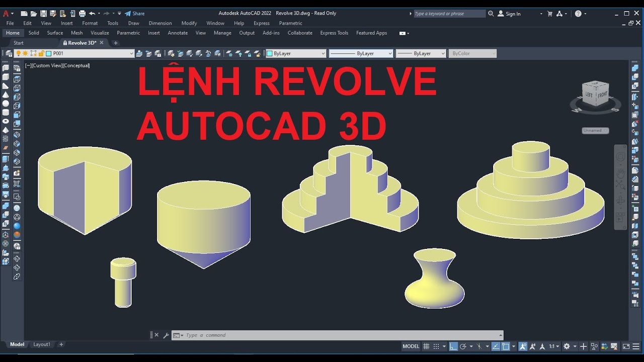Toggle annotation objects visibility
The height and width of the screenshot is (362, 644).
(523, 346)
